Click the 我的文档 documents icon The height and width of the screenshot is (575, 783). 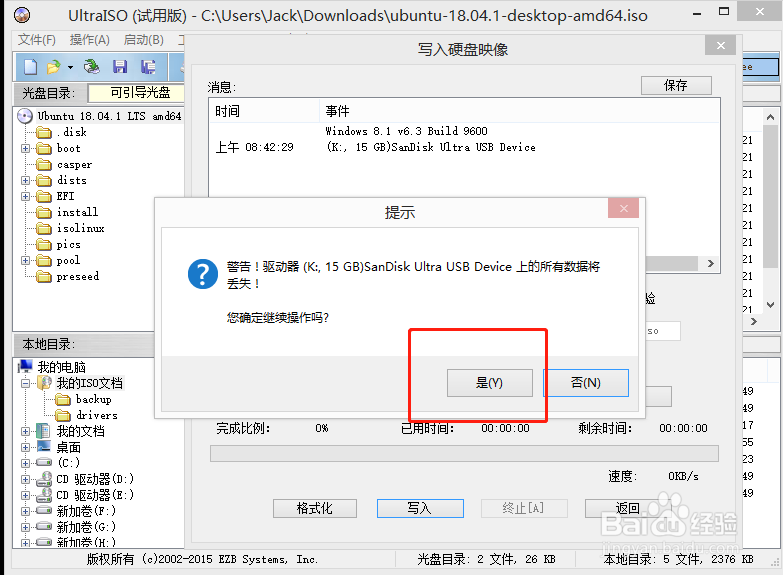point(43,431)
